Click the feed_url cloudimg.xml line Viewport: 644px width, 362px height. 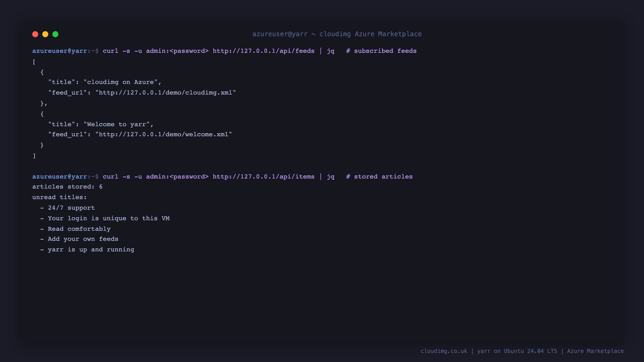coord(142,93)
